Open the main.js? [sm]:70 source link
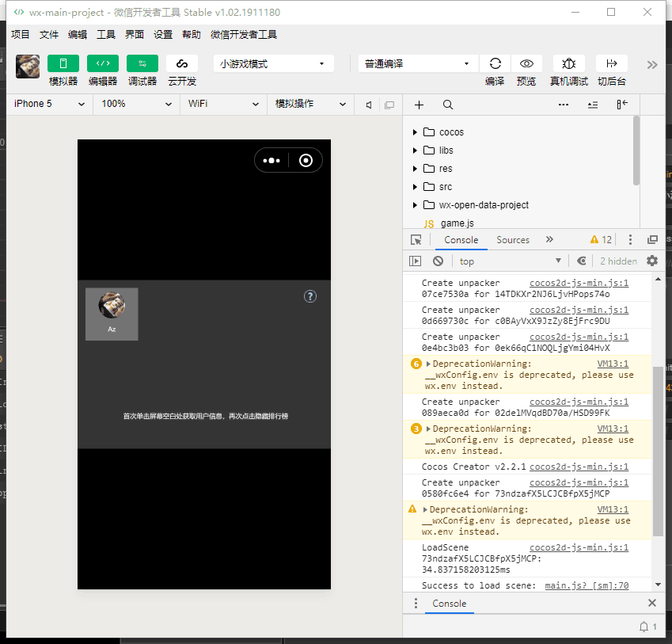The image size is (672, 644). tap(587, 585)
